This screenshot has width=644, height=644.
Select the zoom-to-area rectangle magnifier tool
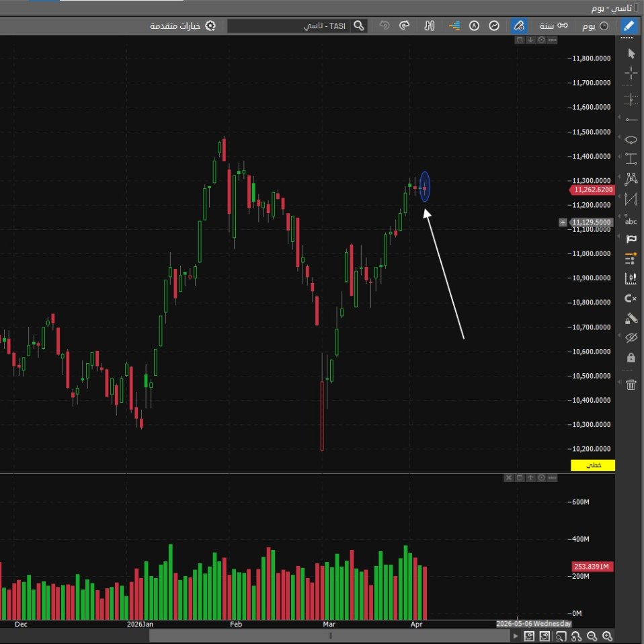click(x=561, y=636)
